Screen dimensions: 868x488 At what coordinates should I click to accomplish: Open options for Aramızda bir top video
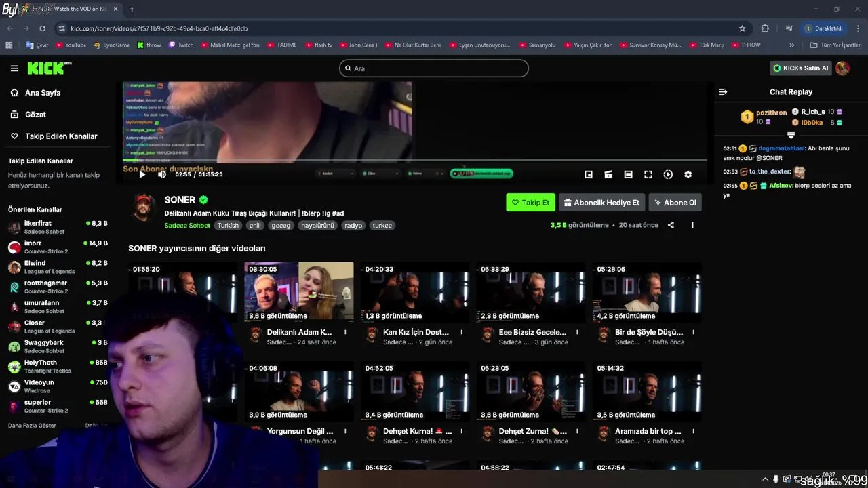pyautogui.click(x=693, y=431)
